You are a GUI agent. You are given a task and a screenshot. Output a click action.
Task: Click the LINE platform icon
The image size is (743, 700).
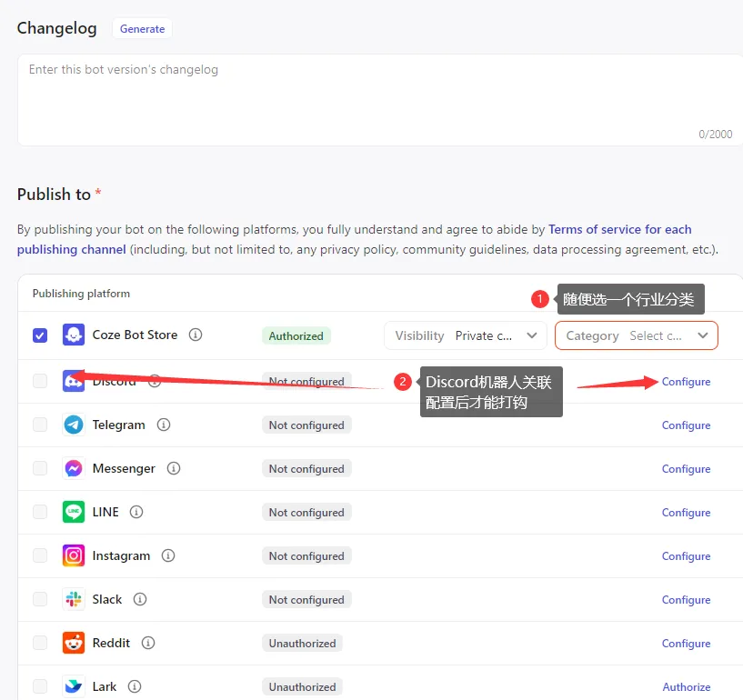click(x=74, y=512)
